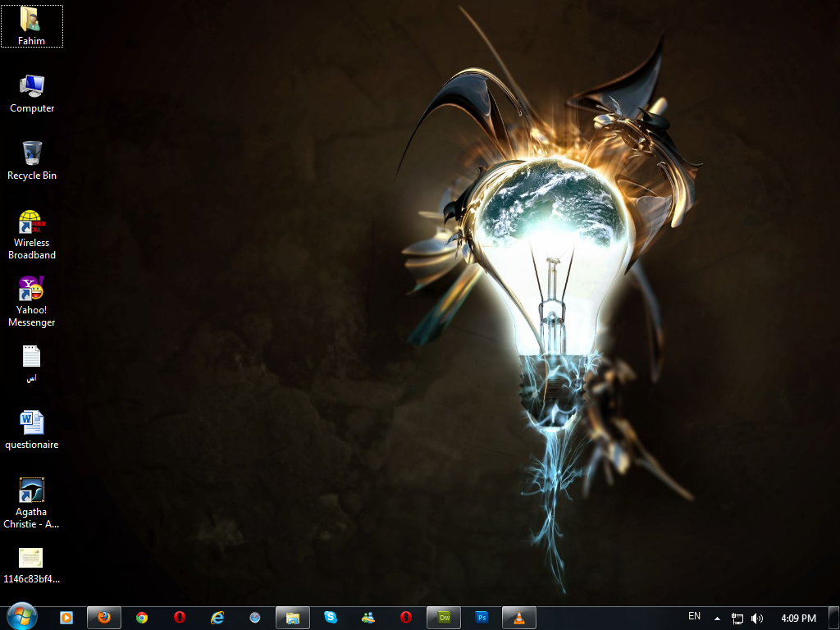Select the Fahim folder on the desktop
This screenshot has width=840, height=630.
click(x=32, y=25)
